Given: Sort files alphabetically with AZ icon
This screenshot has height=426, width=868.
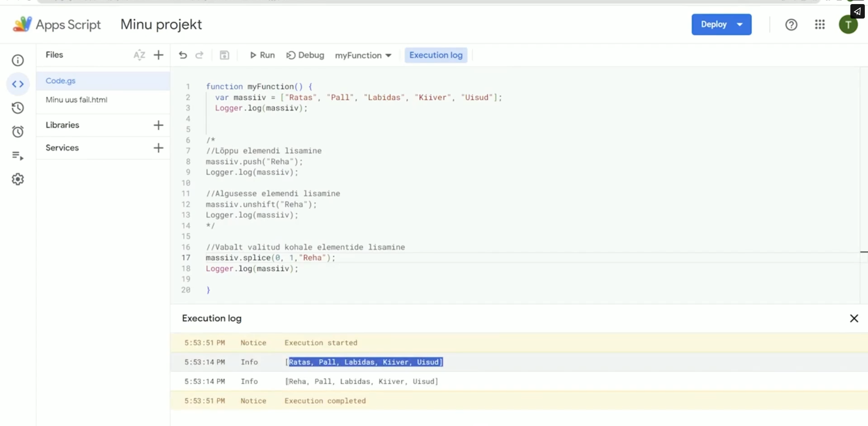Looking at the screenshot, I should tap(139, 55).
